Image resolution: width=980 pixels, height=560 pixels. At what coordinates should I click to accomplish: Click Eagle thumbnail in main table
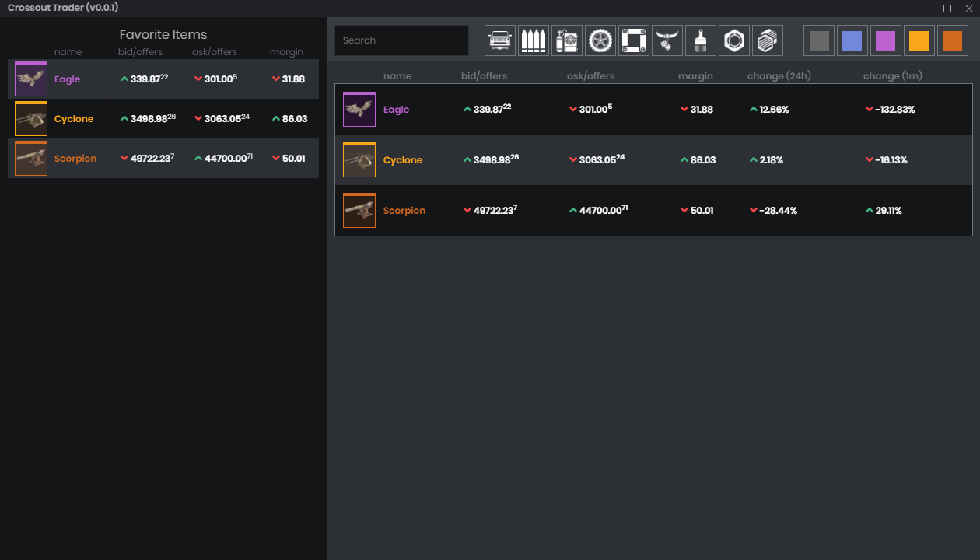pos(359,110)
